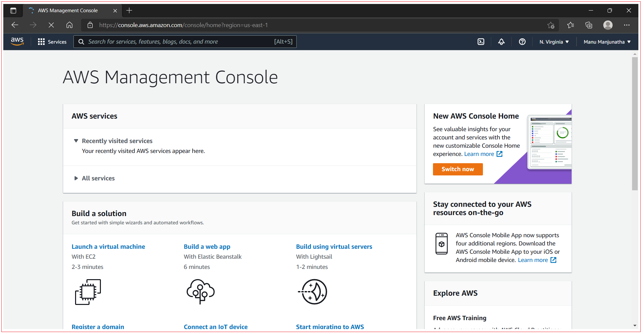The height and width of the screenshot is (334, 644).
Task: Click the scrollbar down arrow
Action: coord(635,326)
